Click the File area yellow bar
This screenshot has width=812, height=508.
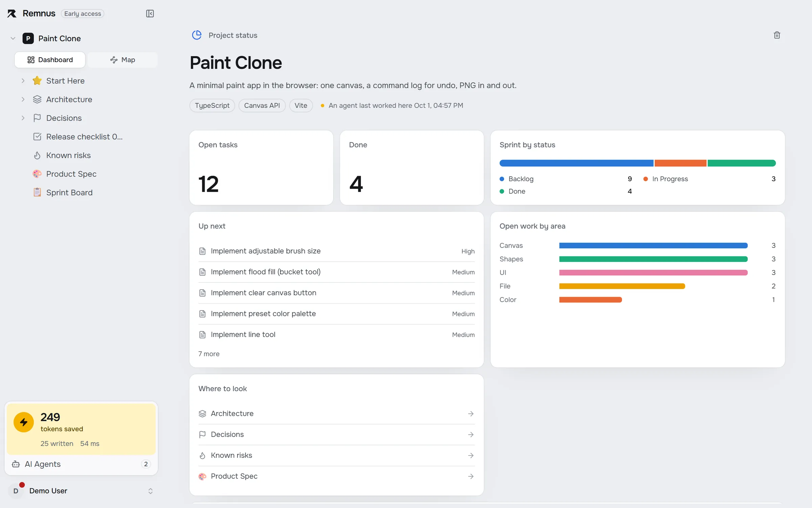click(x=622, y=286)
